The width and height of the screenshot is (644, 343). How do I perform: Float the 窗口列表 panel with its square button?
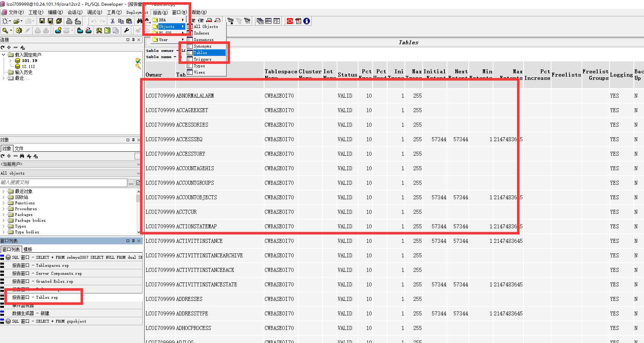128,241
